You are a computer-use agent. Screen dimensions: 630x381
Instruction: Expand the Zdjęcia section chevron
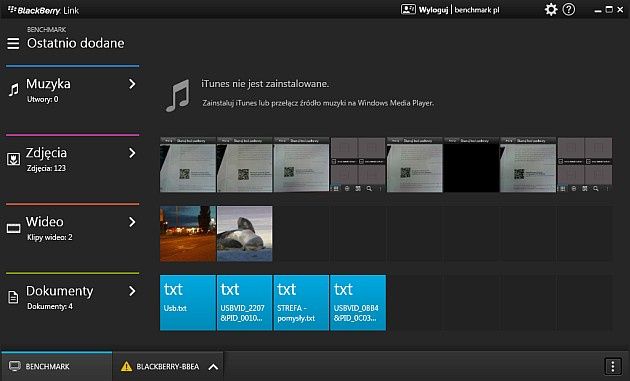pyautogui.click(x=132, y=153)
